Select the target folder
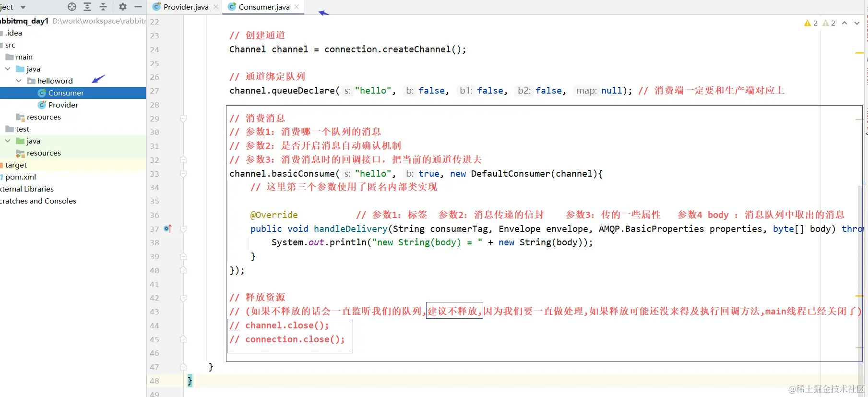The height and width of the screenshot is (397, 868). (16, 165)
